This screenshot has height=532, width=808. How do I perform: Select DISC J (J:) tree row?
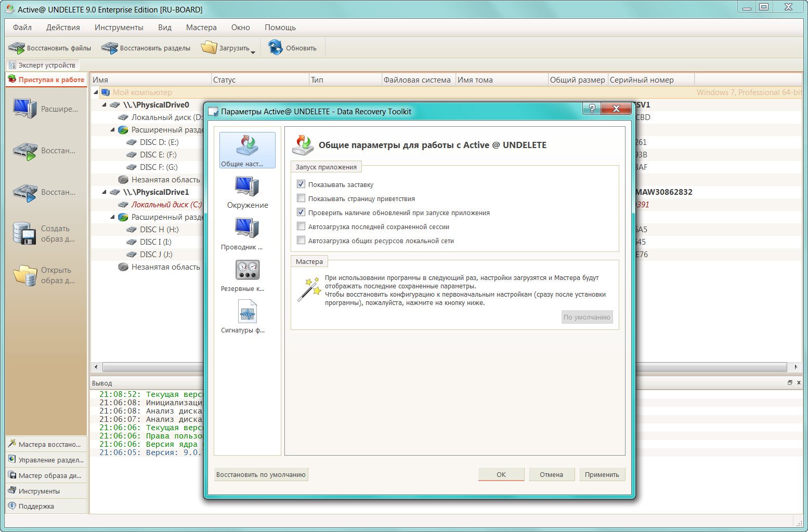(x=156, y=254)
